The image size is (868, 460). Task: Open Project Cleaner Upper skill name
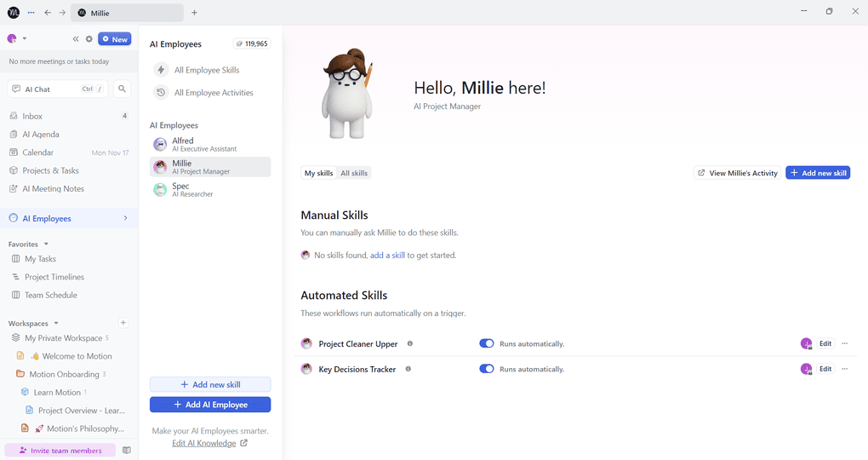click(358, 343)
